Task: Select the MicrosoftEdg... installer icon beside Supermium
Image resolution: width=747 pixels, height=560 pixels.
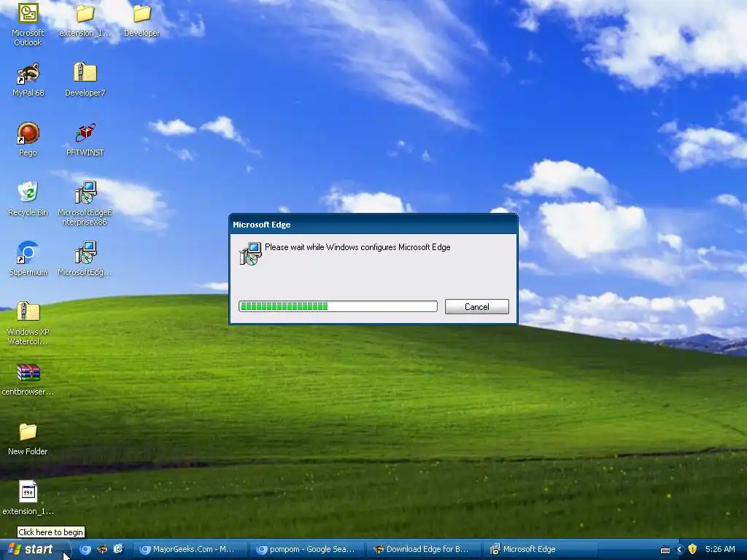Action: pyautogui.click(x=85, y=260)
